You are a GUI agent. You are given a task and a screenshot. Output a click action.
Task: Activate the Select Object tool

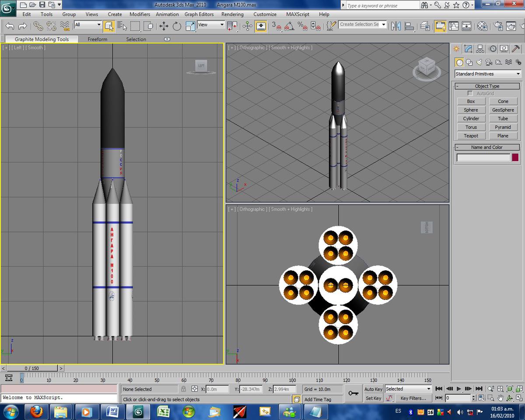tap(109, 26)
